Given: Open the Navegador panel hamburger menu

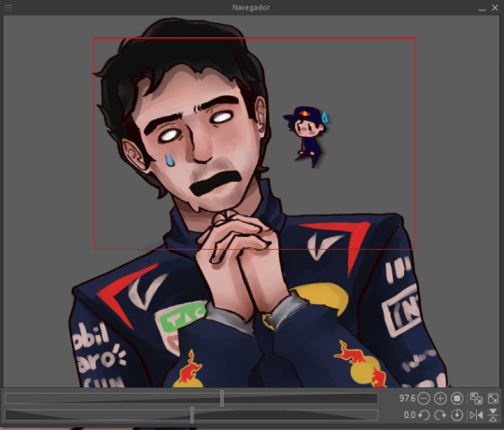Looking at the screenshot, I should click(x=8, y=7).
